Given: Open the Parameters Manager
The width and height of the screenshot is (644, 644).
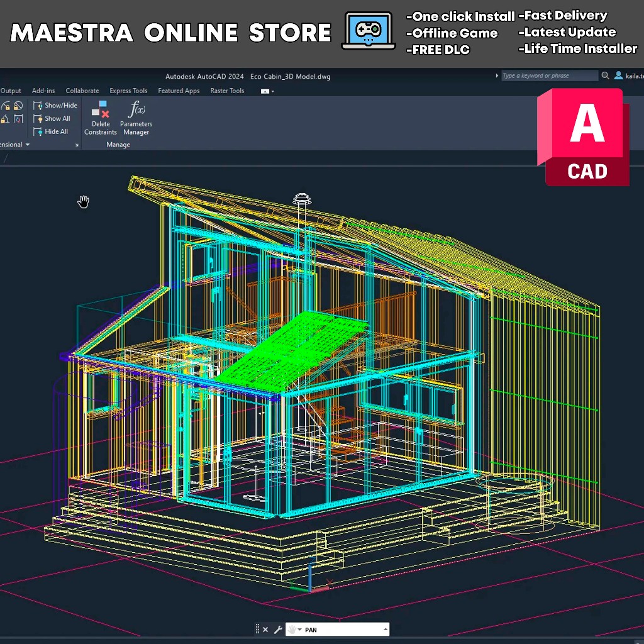Looking at the screenshot, I should coord(136,119).
